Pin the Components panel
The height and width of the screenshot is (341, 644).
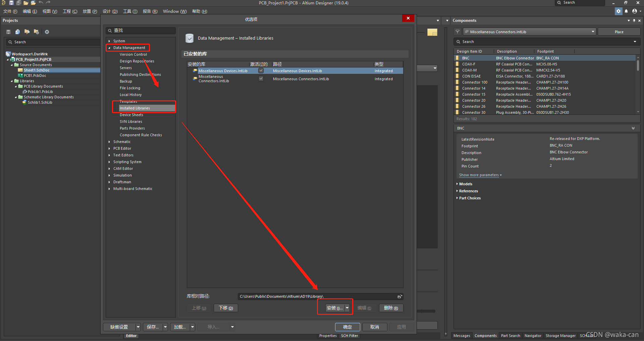[634, 20]
